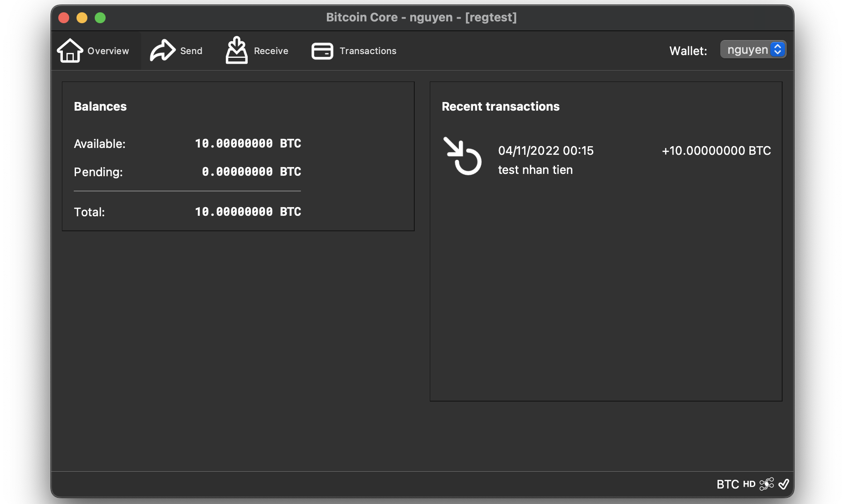Click the sync checkmark status icon
This screenshot has width=845, height=504.
pos(784,484)
